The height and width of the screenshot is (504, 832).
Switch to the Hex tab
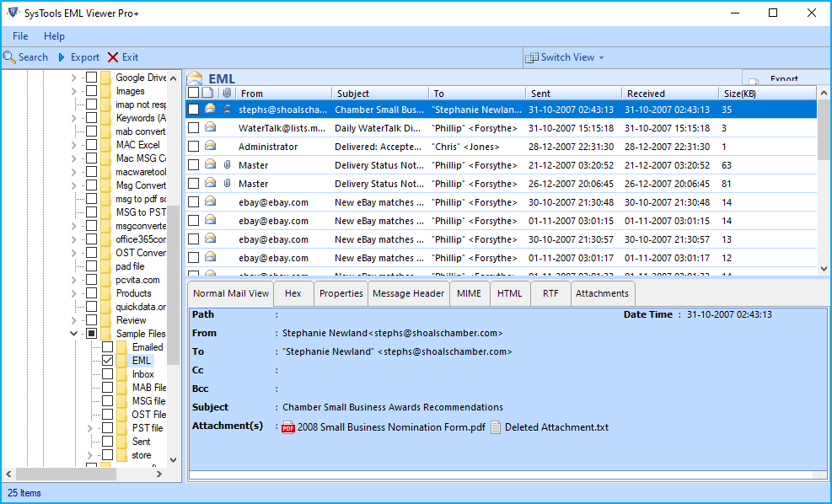293,293
